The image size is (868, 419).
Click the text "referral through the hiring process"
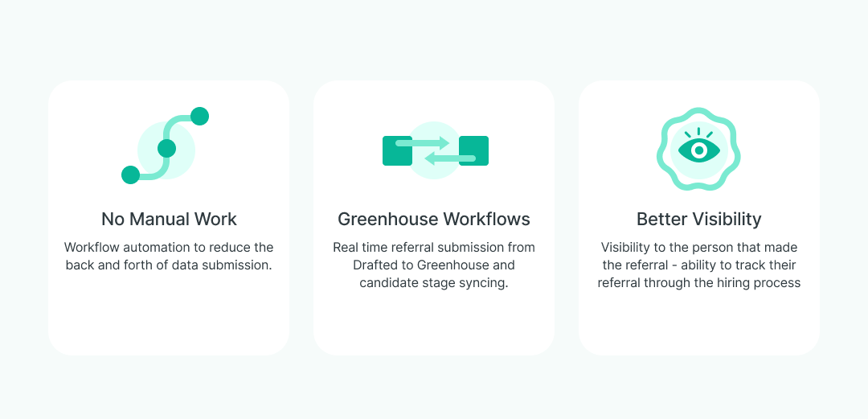coord(698,282)
